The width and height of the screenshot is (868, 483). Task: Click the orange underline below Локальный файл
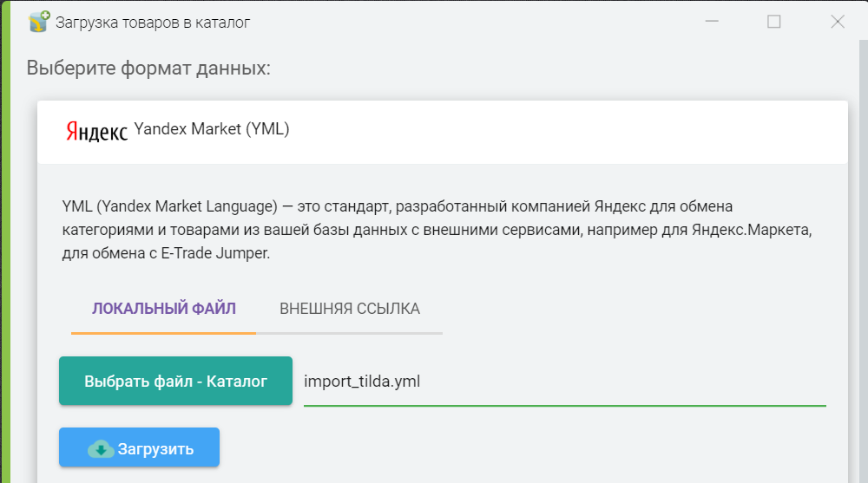point(163,332)
